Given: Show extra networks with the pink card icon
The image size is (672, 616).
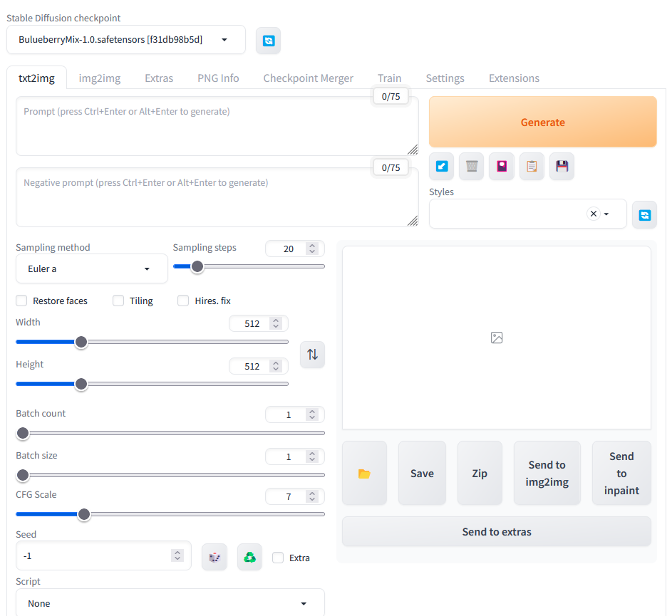Looking at the screenshot, I should point(502,166).
